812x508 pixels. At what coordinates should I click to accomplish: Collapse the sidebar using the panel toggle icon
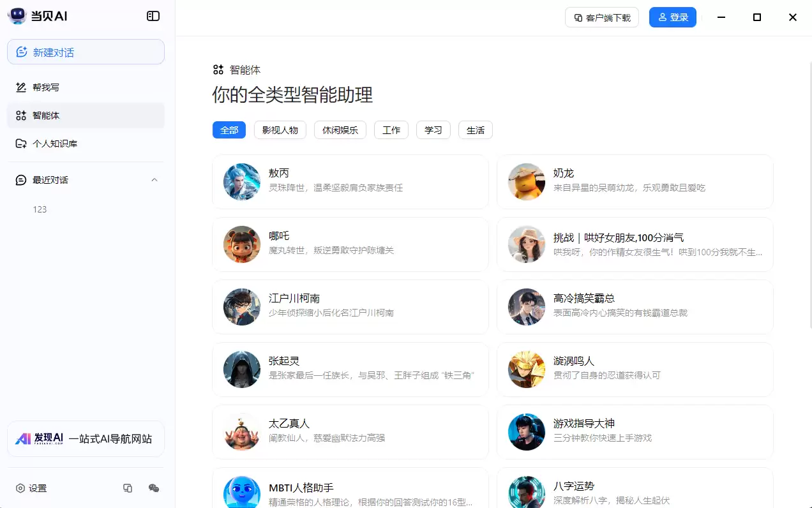(x=153, y=17)
